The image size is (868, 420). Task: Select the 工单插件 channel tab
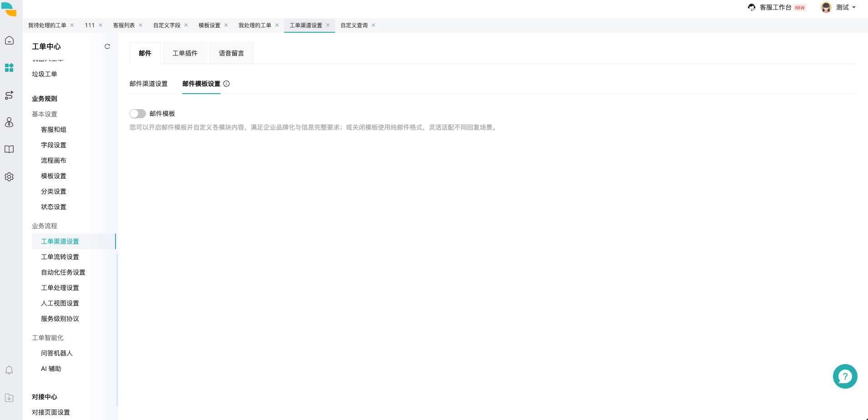(x=185, y=53)
